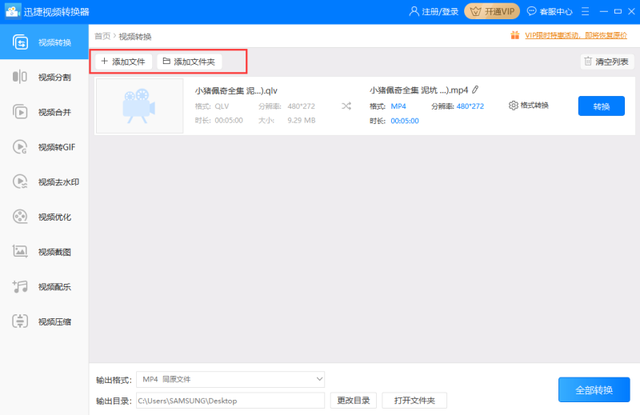
Task: Click the 全部转换 button
Action: coord(594,390)
